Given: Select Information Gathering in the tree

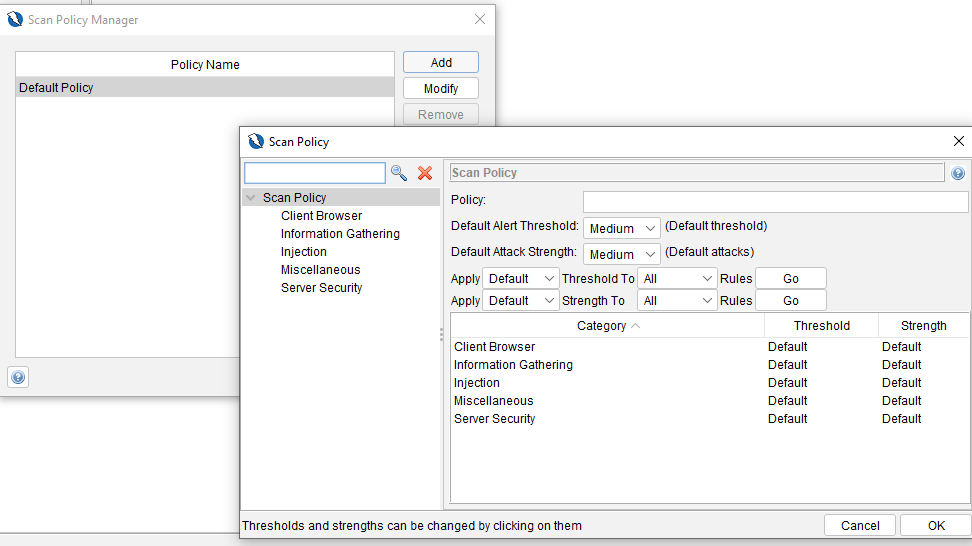Looking at the screenshot, I should [340, 234].
